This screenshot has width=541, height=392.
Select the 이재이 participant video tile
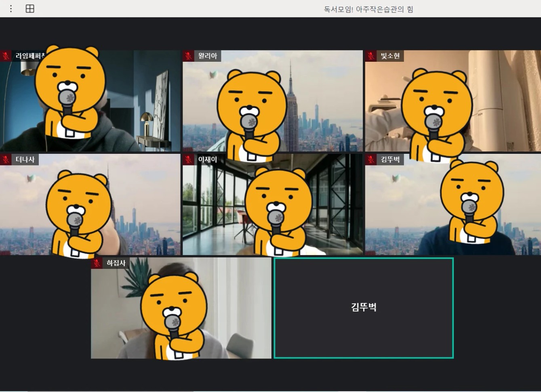coord(273,204)
